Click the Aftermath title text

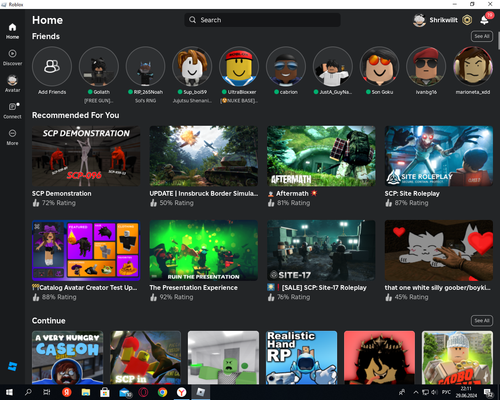pyautogui.click(x=292, y=194)
